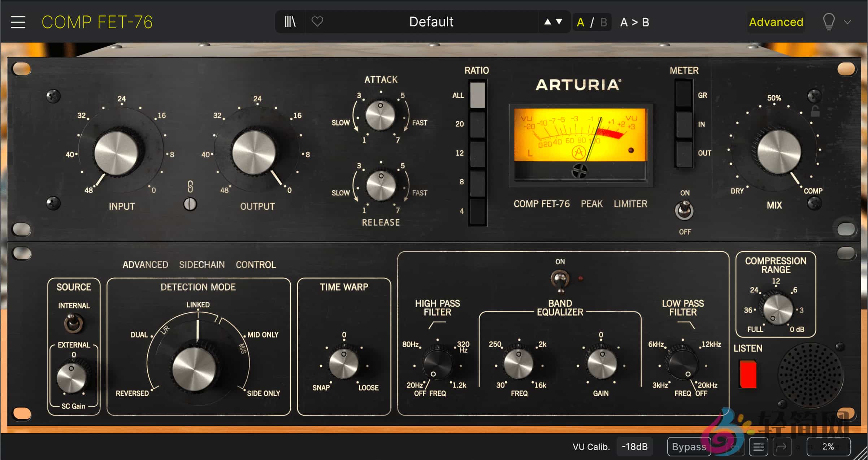Toggle the Band Equalizer ON switch
This screenshot has width=868, height=460.
click(x=560, y=279)
